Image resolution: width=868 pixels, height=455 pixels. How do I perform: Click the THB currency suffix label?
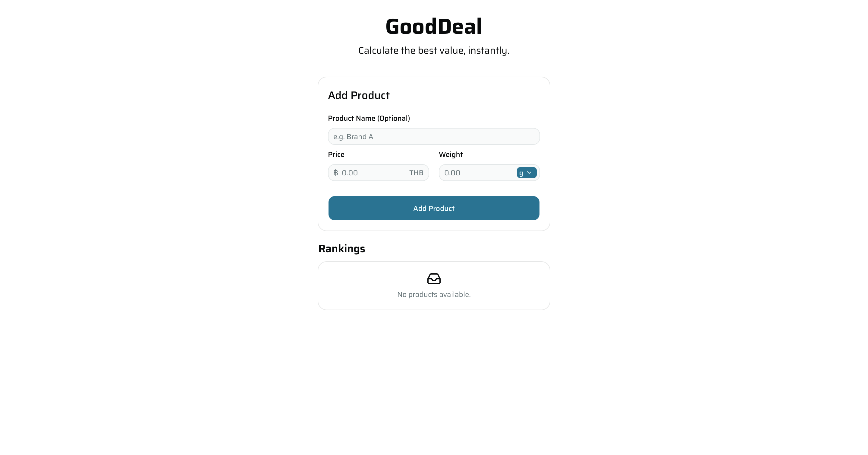click(416, 173)
